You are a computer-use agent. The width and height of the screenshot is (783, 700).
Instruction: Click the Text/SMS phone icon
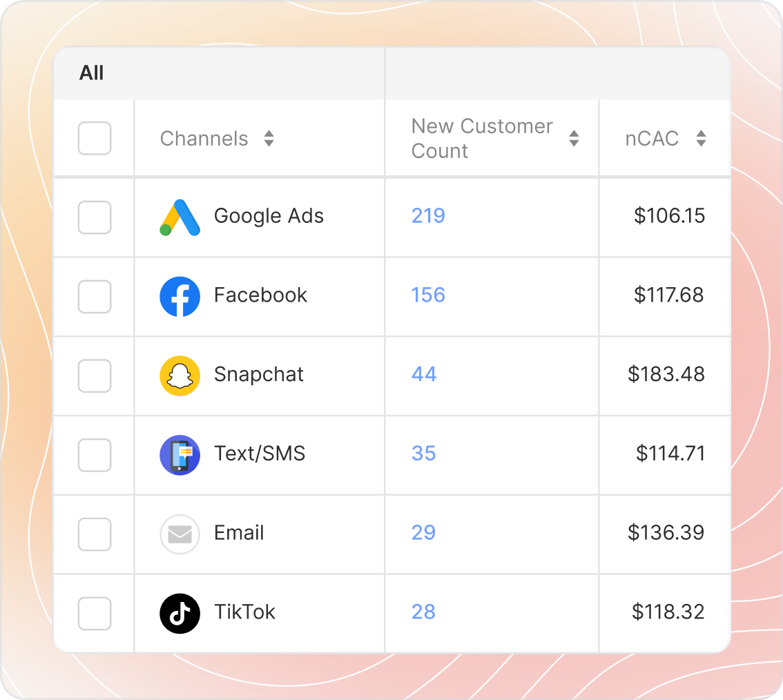(x=180, y=455)
